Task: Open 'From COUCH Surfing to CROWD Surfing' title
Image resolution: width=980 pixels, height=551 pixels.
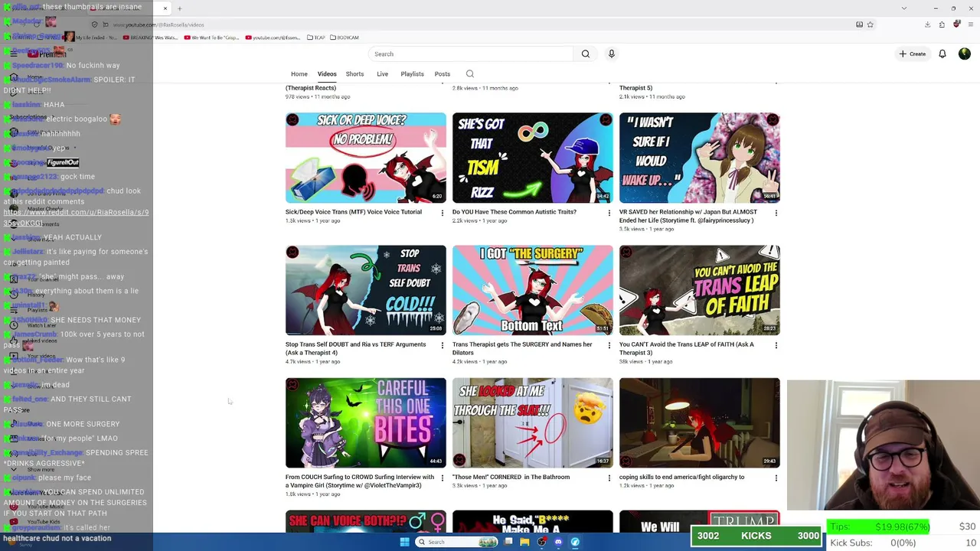Action: tap(360, 481)
